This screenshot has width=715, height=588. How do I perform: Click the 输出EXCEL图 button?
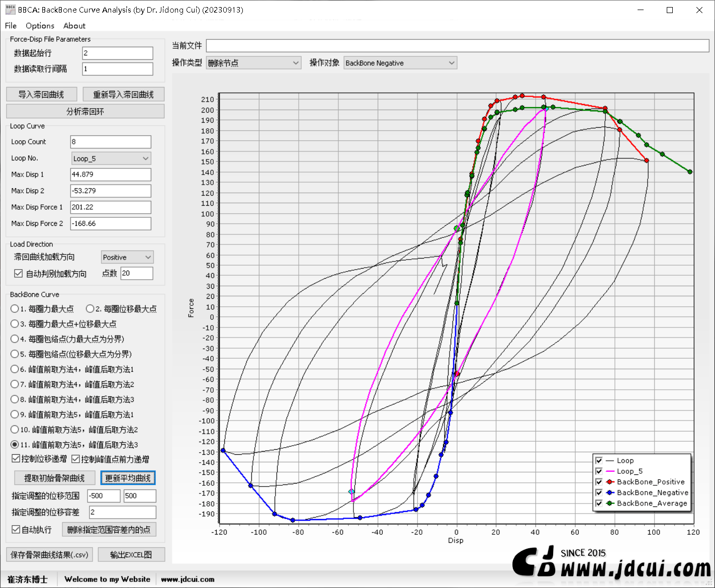coord(131,555)
